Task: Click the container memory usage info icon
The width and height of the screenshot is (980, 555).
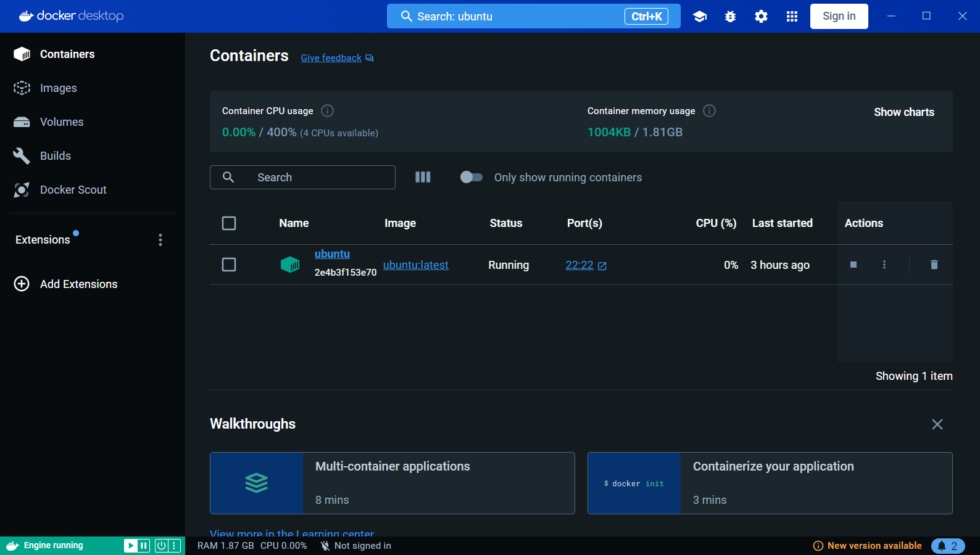Action: [x=710, y=111]
